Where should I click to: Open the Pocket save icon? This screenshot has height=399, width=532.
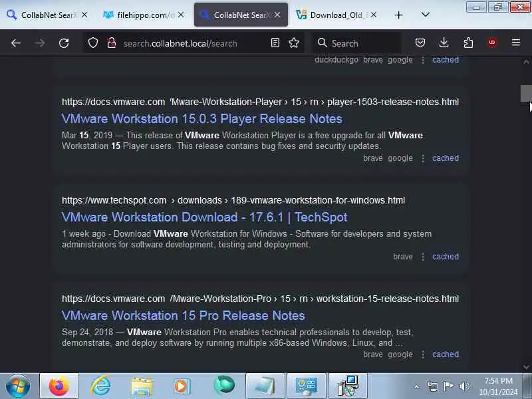pyautogui.click(x=420, y=43)
